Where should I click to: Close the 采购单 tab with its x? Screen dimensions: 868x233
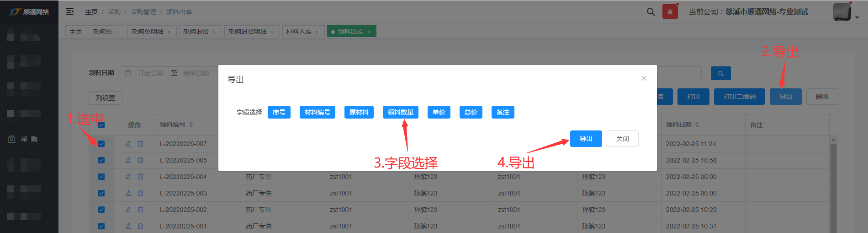click(x=117, y=32)
